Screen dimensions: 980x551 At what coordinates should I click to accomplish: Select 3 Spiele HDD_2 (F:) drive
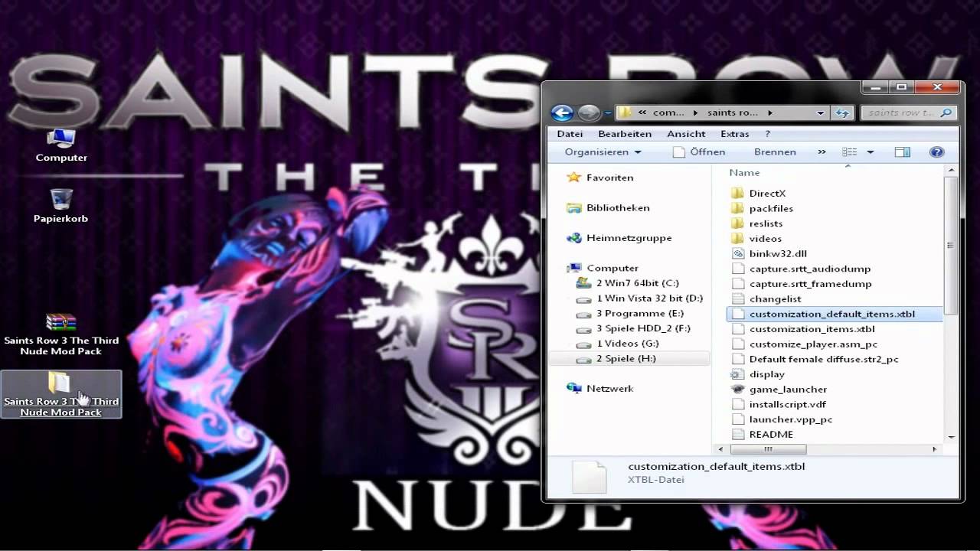click(x=643, y=328)
